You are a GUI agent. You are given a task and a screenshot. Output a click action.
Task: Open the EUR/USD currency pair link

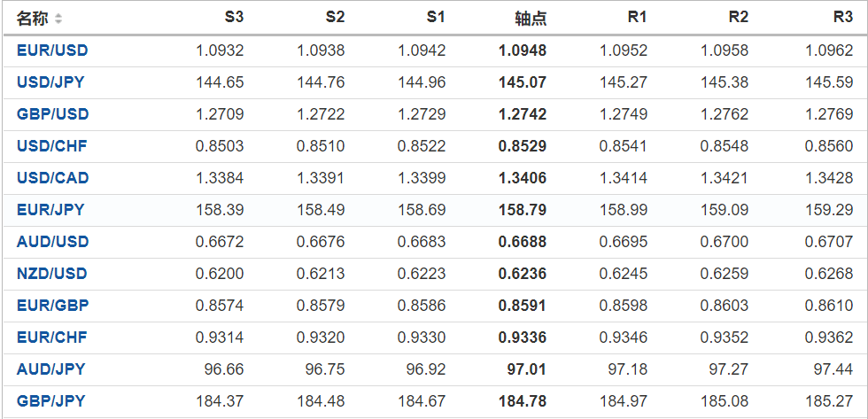tap(52, 50)
